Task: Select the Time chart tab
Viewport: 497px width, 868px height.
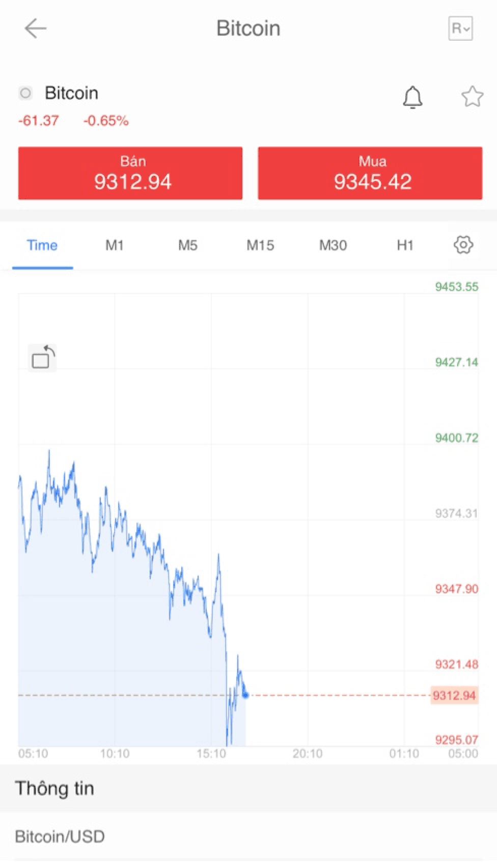Action: (42, 245)
